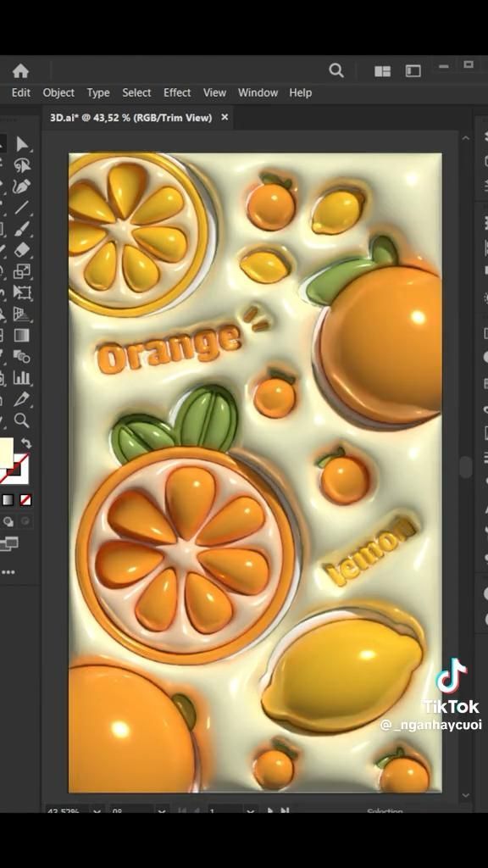Select the Lasso tool

pyautogui.click(x=21, y=165)
